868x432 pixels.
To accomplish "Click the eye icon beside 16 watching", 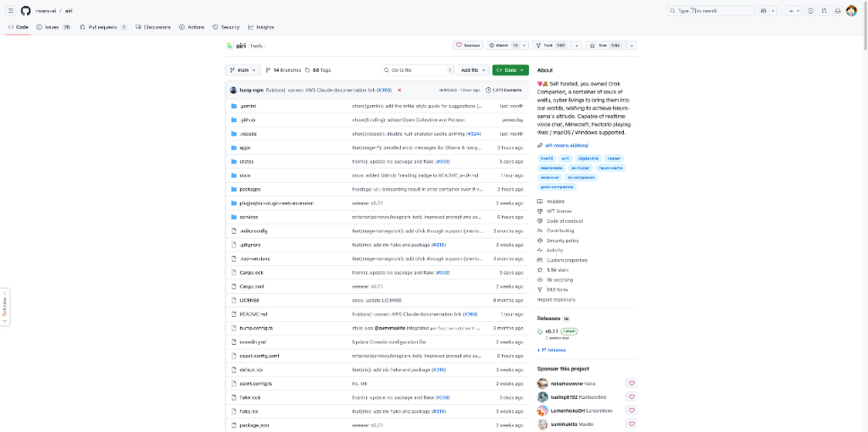I will (540, 280).
